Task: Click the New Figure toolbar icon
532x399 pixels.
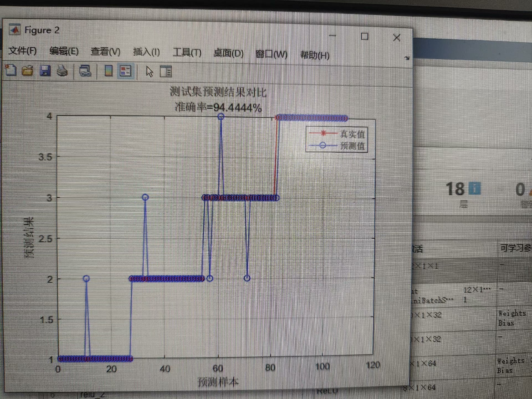Action: [11, 70]
